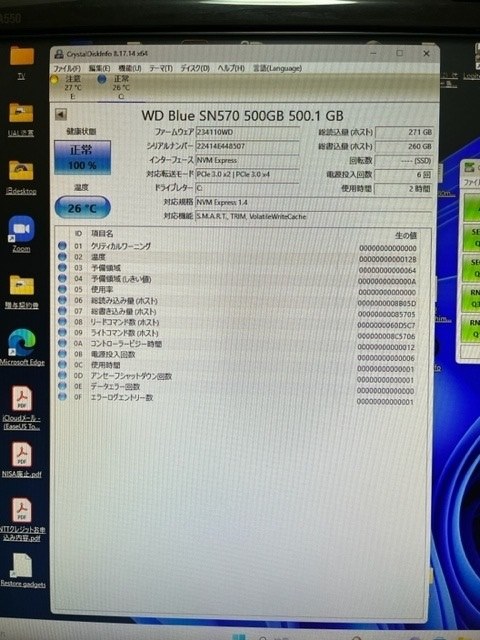Viewport: 480px width, 640px height.
Task: Open the folder icon above Microsoft Edge
Action: pyautogui.click(x=22, y=291)
